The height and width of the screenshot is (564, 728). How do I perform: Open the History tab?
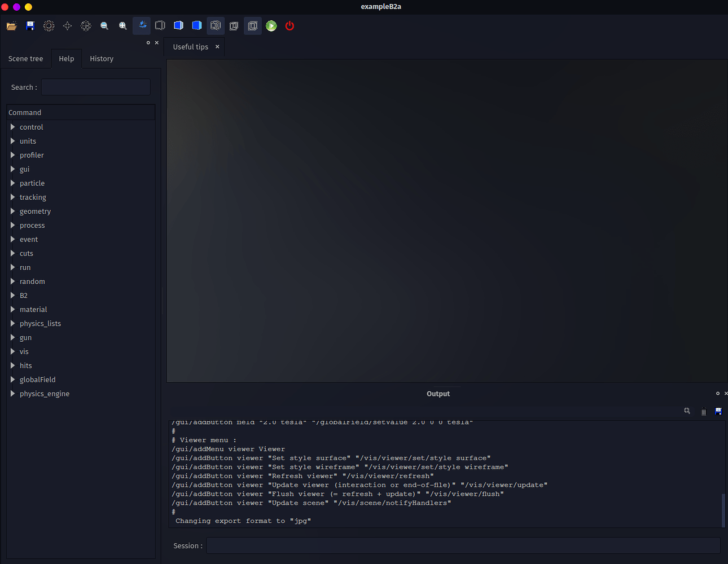102,59
